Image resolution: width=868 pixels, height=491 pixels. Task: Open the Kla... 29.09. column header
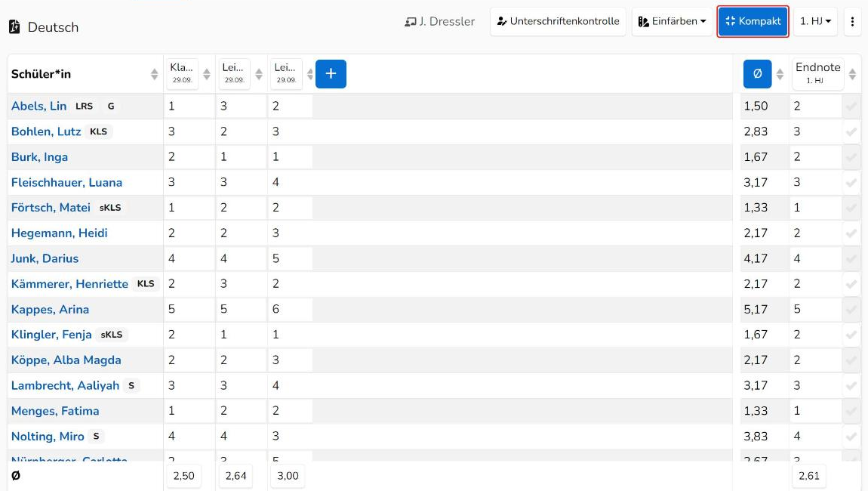[182, 74]
